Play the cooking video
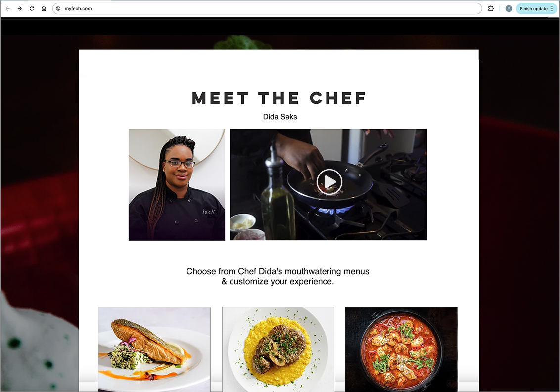The height and width of the screenshot is (392, 560). 329,182
